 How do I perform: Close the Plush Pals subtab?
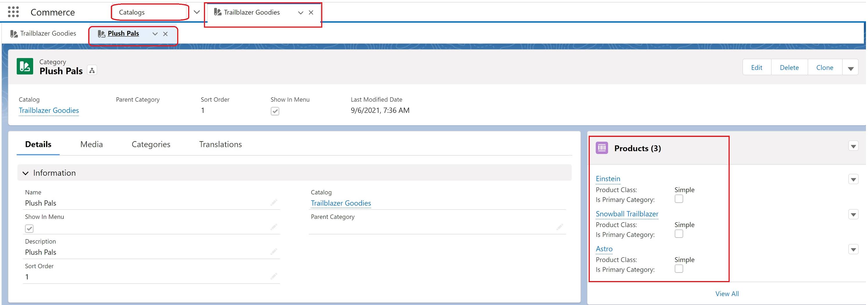[x=165, y=34]
